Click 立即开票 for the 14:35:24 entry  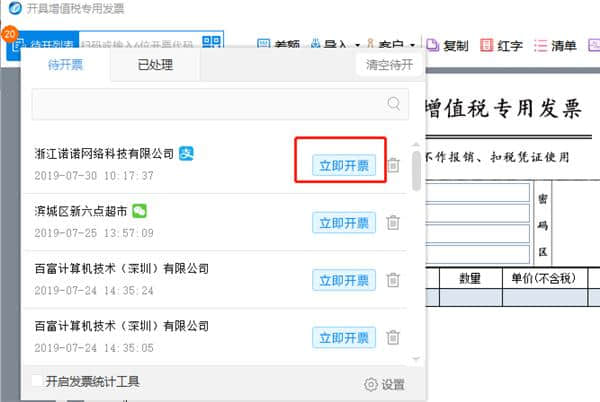coord(344,280)
